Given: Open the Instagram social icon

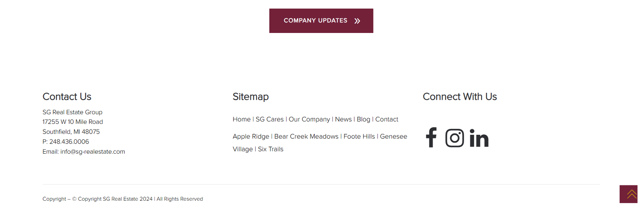Looking at the screenshot, I should (x=454, y=138).
